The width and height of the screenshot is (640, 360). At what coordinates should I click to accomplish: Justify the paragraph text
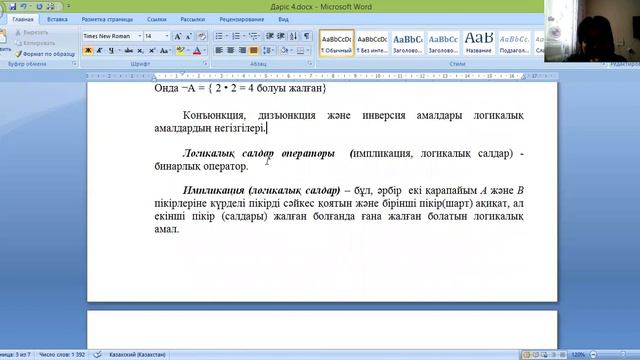(253, 51)
